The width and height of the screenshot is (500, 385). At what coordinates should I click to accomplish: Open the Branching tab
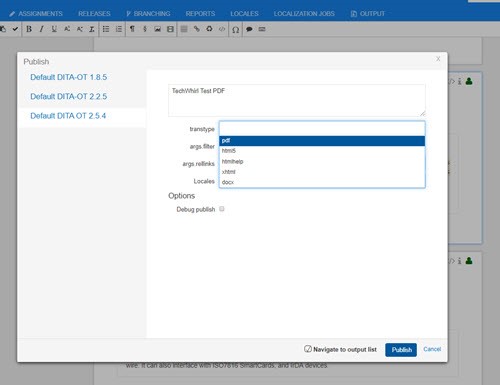click(x=148, y=14)
